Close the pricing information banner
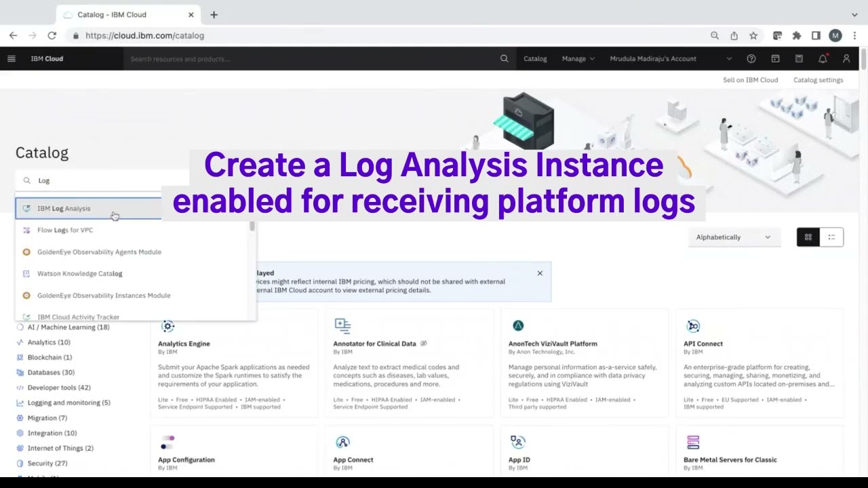This screenshot has width=868, height=488. click(540, 273)
